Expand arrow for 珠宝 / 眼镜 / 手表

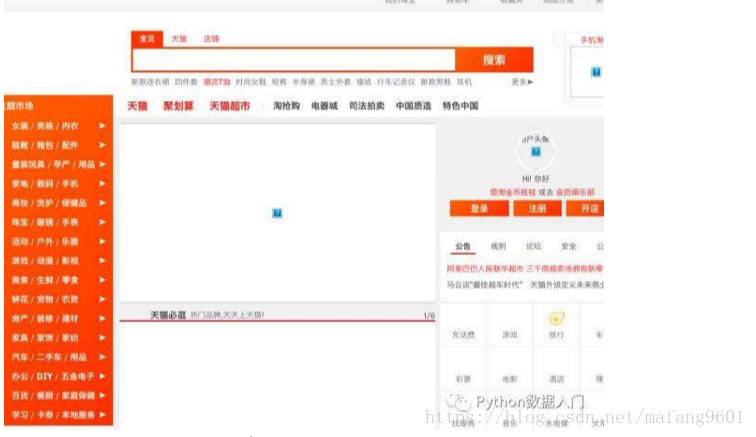pyautogui.click(x=102, y=222)
